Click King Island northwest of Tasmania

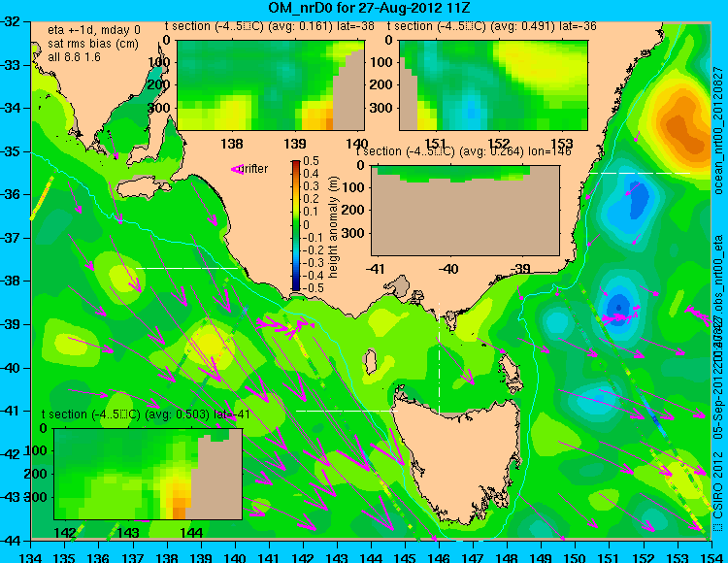370,361
